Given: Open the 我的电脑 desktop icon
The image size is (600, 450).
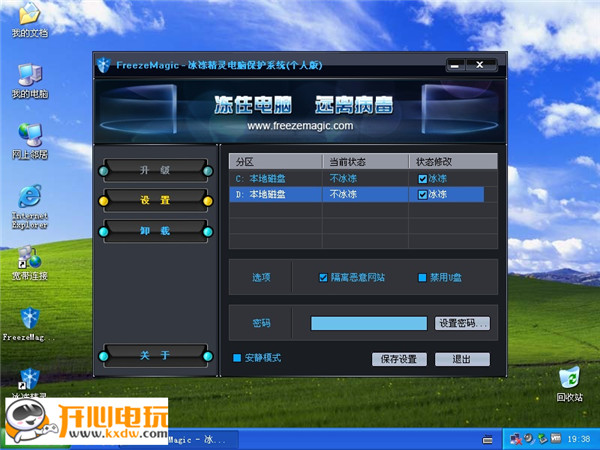Looking at the screenshot, I should click(x=28, y=76).
